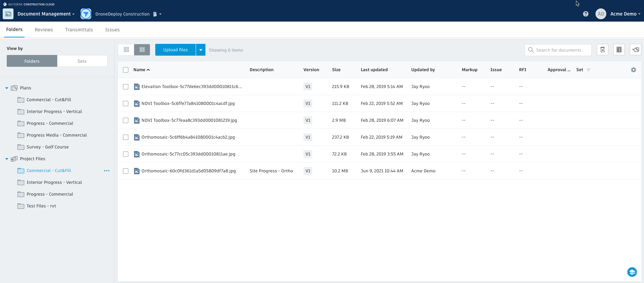The image size is (644, 283).
Task: Click the Set column filter icon
Action: [x=588, y=70]
